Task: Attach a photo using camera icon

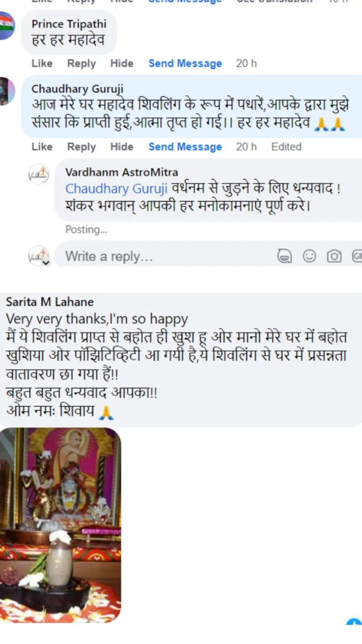Action: tap(334, 256)
